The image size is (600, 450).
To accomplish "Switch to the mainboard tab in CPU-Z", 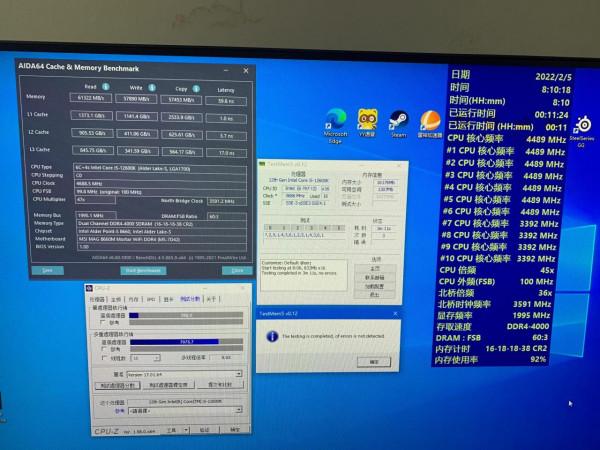I will click(x=116, y=299).
